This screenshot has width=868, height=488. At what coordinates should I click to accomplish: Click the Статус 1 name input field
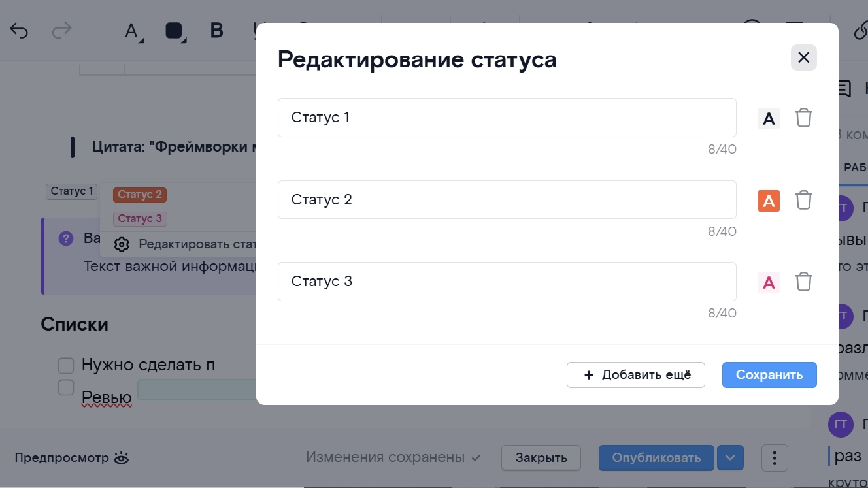point(507,118)
